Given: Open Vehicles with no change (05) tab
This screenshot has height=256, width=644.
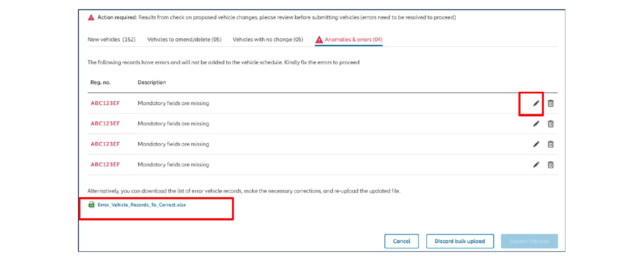Looking at the screenshot, I should [x=268, y=40].
